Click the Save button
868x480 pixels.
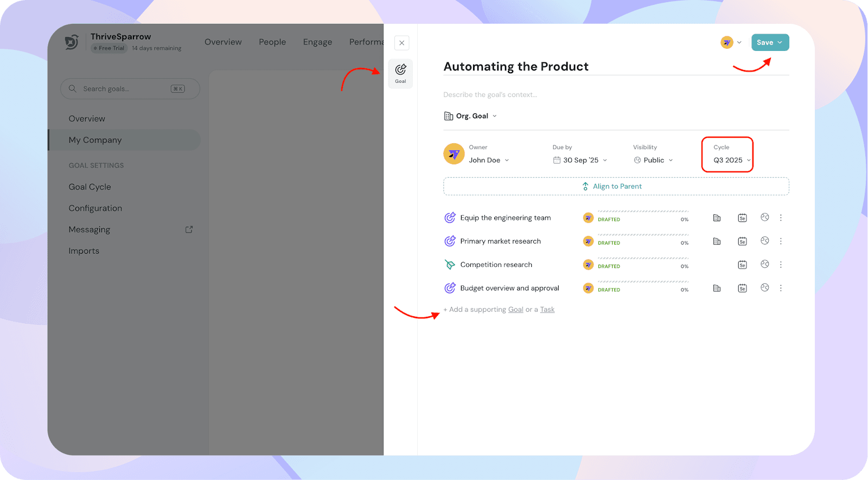click(x=770, y=42)
